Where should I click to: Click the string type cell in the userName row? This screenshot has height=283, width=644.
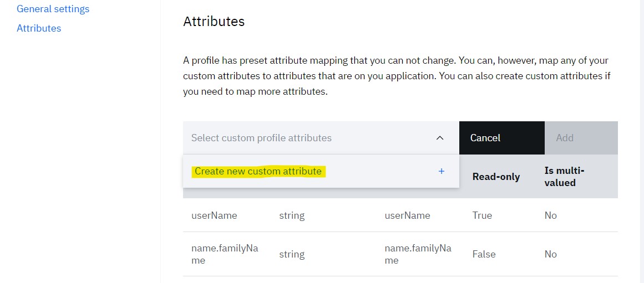pyautogui.click(x=292, y=215)
